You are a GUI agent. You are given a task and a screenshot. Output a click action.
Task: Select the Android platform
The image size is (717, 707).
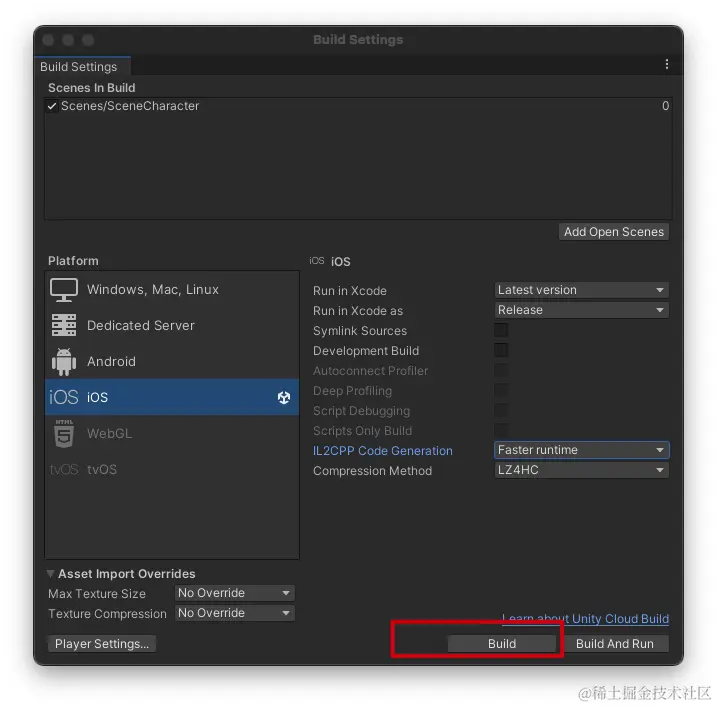[172, 361]
